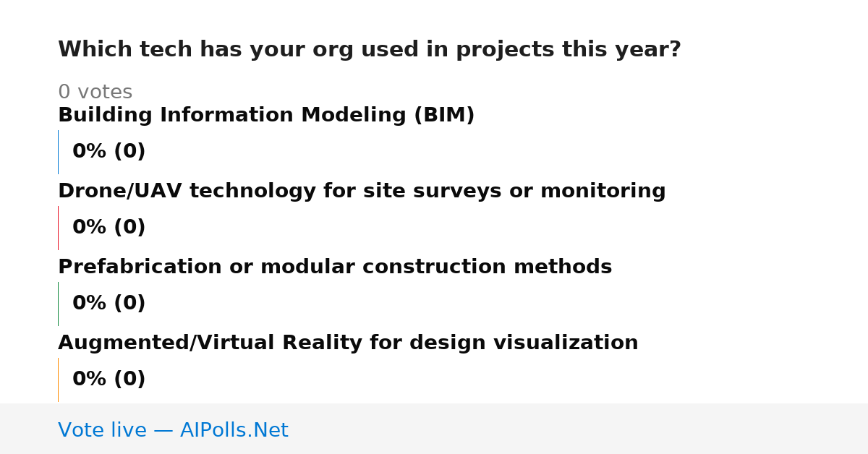Click the Augmented/Virtual Reality 0% (0) result
The width and height of the screenshot is (868, 454).
(x=109, y=380)
